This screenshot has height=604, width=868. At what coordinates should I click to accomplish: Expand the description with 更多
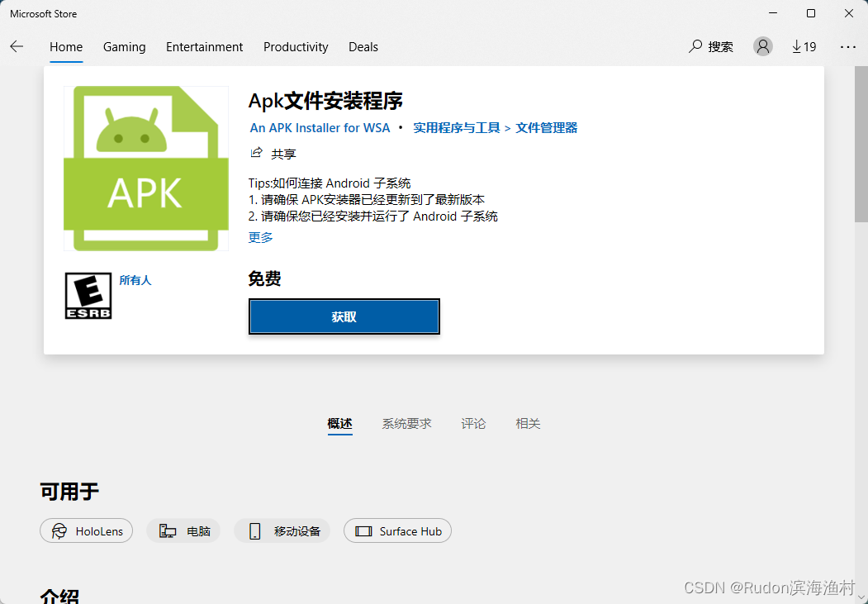pos(260,237)
